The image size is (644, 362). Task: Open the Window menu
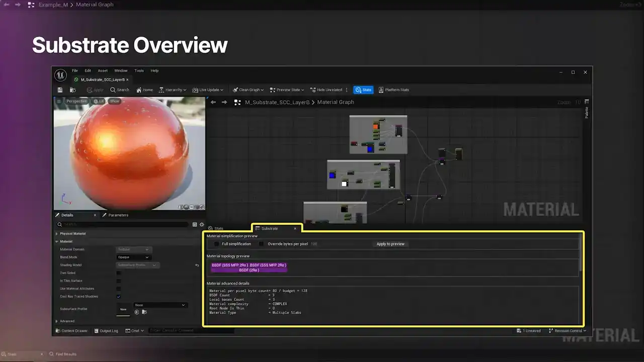(121, 71)
